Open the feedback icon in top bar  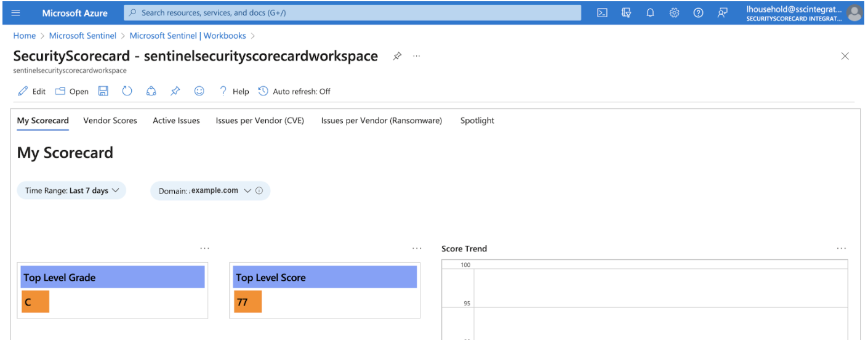click(722, 12)
